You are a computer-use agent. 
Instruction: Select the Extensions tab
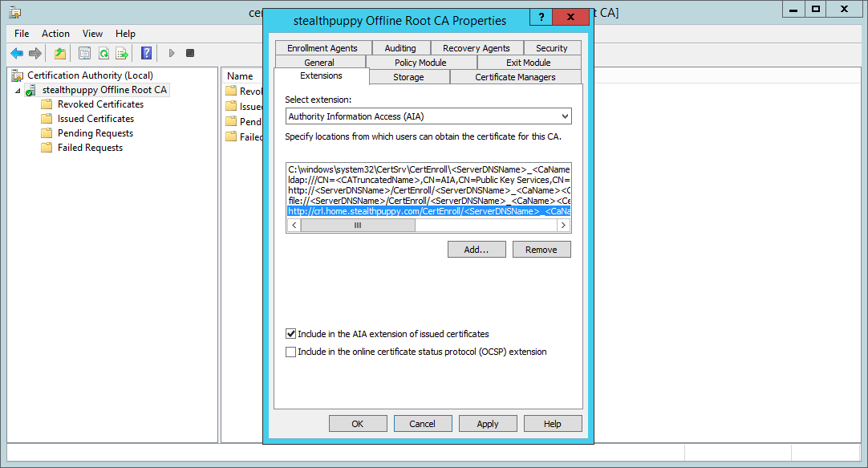coord(321,76)
